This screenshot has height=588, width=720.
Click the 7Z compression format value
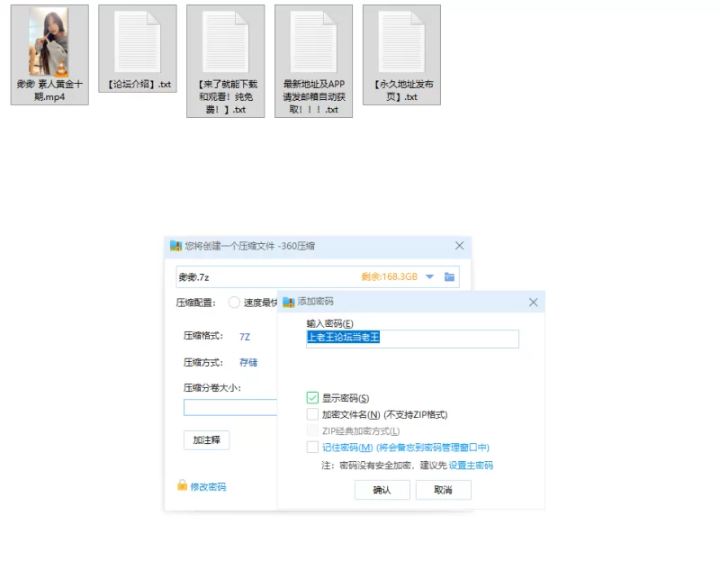tap(245, 337)
